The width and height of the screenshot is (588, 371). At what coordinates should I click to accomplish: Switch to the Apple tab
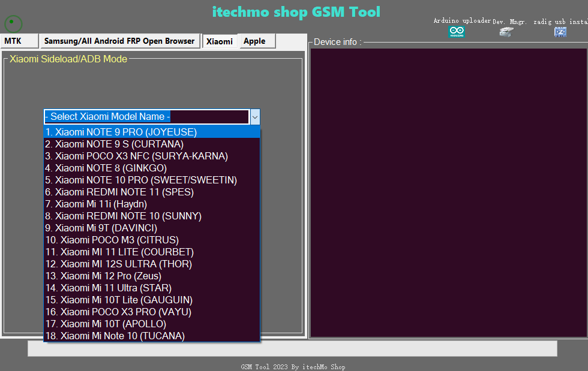257,41
